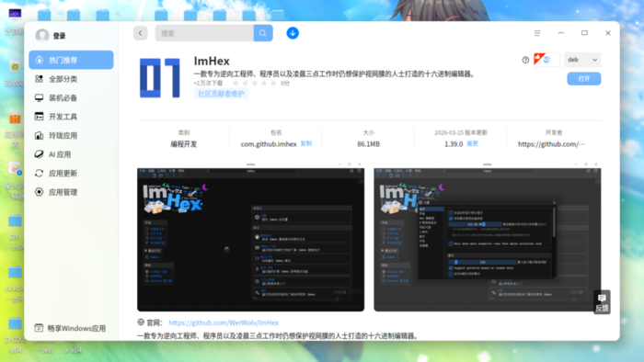Click the 登录 login text
The width and height of the screenshot is (644, 362).
tap(59, 36)
